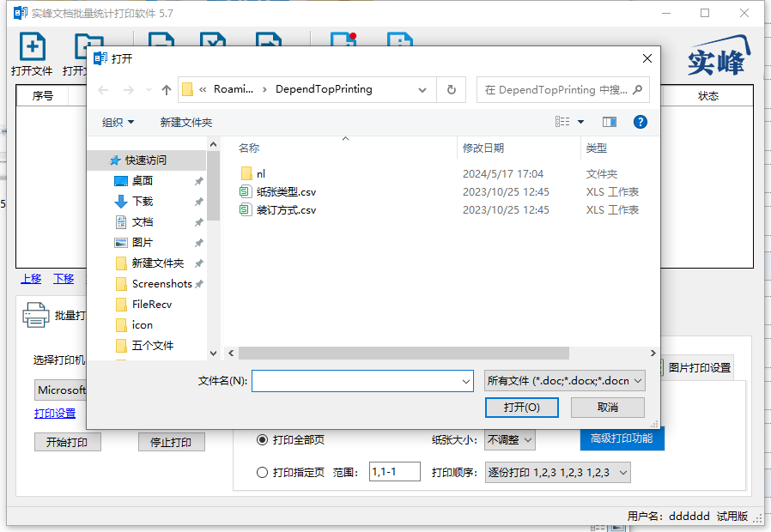The height and width of the screenshot is (532, 771).
Task: Open the 组织 dropdown menu
Action: tap(118, 123)
